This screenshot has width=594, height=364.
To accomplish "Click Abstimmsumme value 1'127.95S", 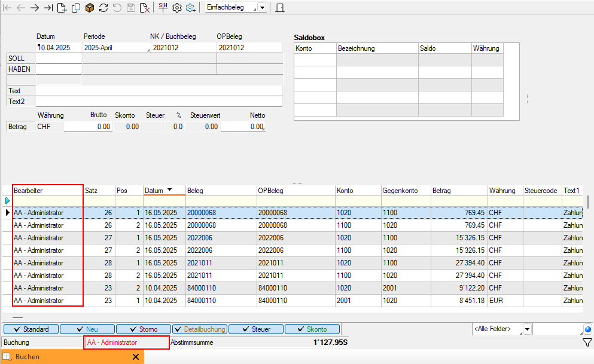I will (x=330, y=342).
